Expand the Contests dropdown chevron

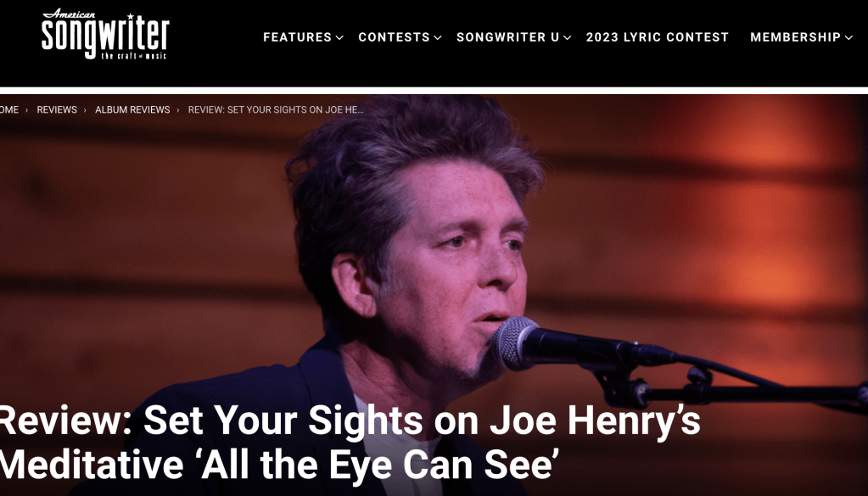(x=438, y=37)
